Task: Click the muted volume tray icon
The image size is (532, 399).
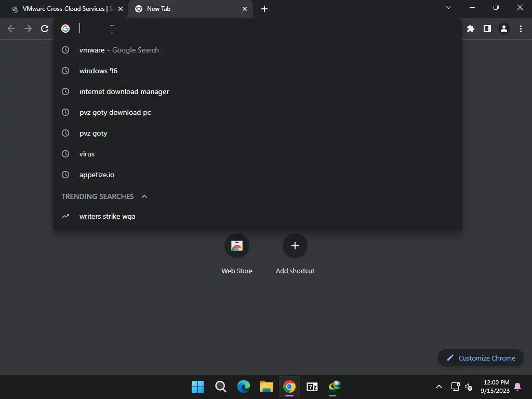Action: 469,387
